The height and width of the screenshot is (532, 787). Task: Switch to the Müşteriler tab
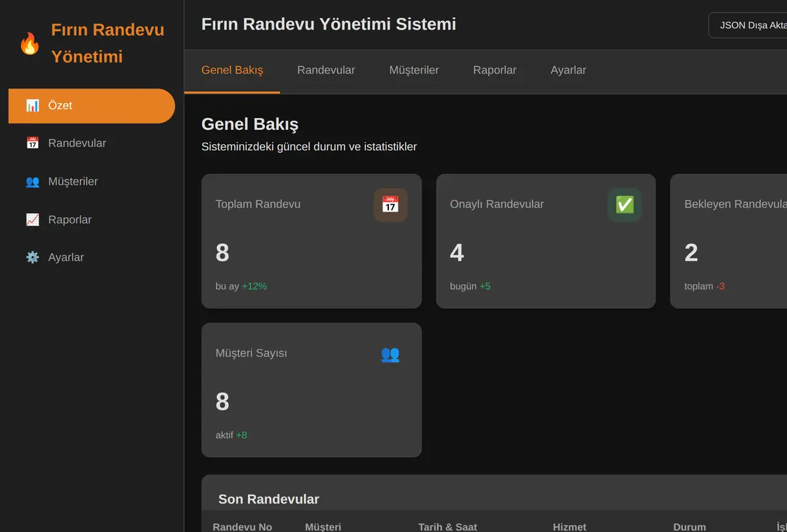tap(414, 70)
